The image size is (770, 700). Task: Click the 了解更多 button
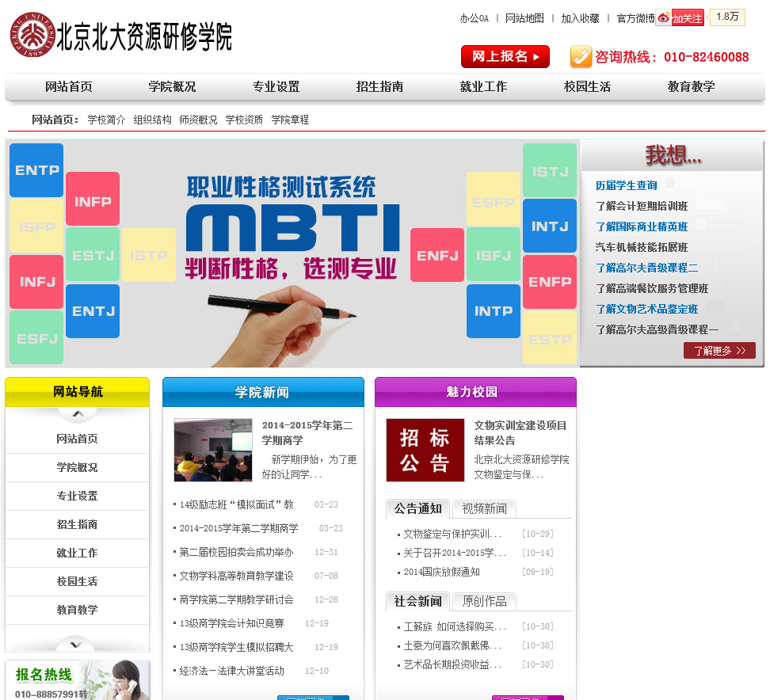(719, 351)
